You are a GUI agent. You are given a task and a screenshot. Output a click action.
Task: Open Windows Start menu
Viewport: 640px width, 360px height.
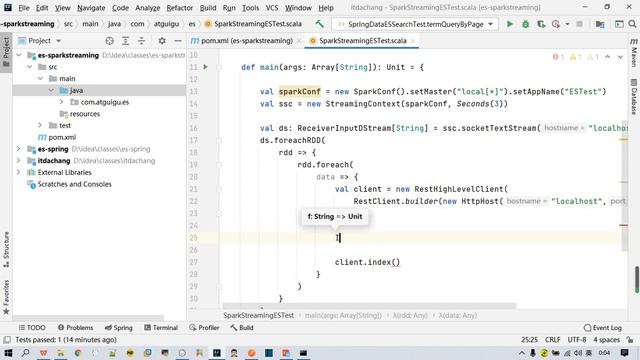click(8, 353)
